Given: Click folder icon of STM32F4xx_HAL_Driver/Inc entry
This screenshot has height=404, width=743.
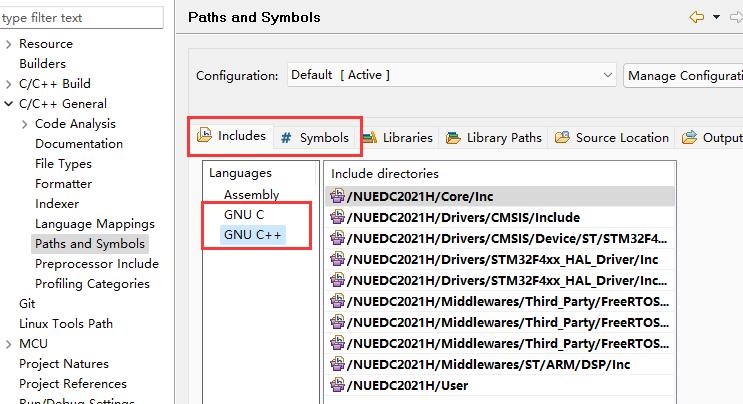Looking at the screenshot, I should coord(337,259).
